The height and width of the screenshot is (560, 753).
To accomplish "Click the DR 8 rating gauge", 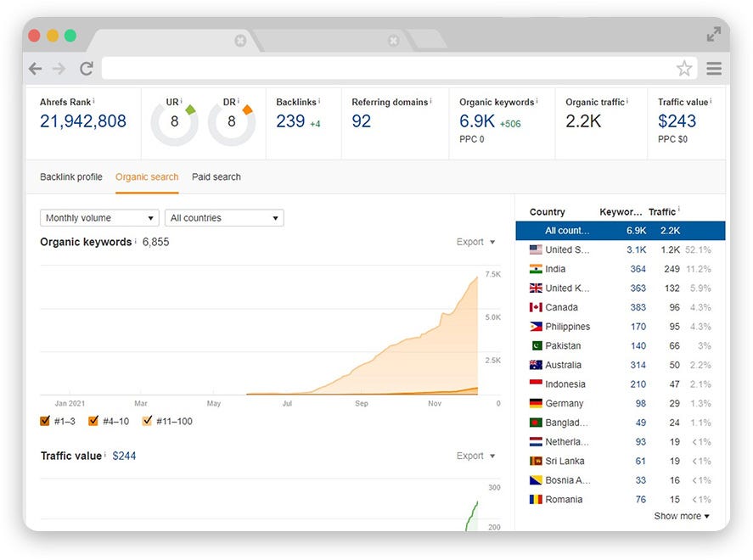I will [x=232, y=122].
